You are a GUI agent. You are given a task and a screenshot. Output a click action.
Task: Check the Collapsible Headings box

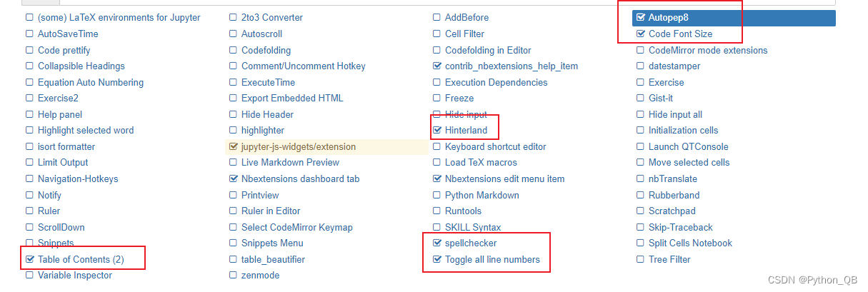point(29,66)
